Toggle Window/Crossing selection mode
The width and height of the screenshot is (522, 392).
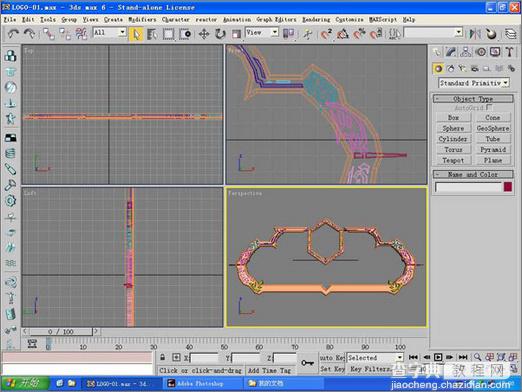coord(185,34)
